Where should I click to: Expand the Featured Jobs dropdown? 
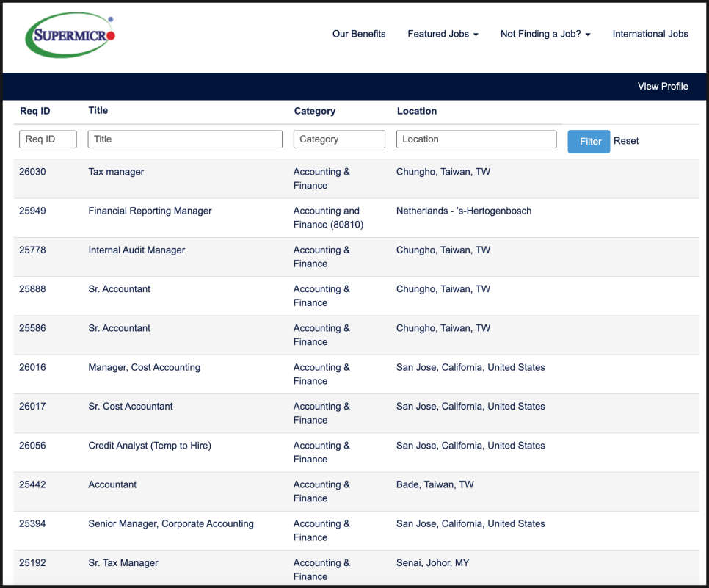443,34
